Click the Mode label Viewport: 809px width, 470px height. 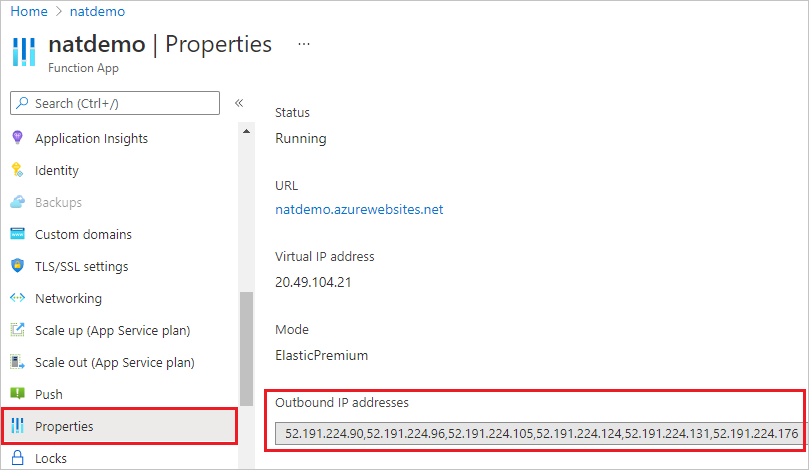pyautogui.click(x=292, y=329)
